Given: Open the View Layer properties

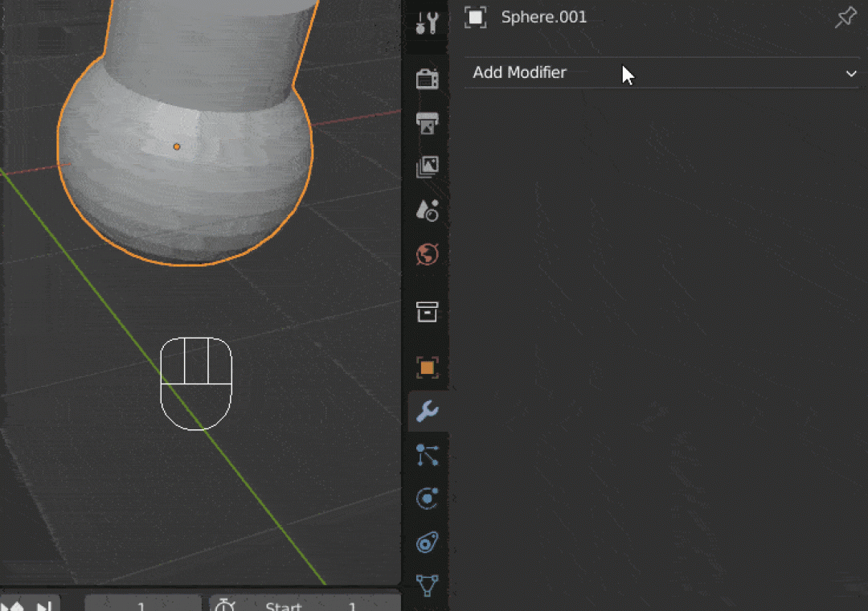Looking at the screenshot, I should tap(428, 166).
